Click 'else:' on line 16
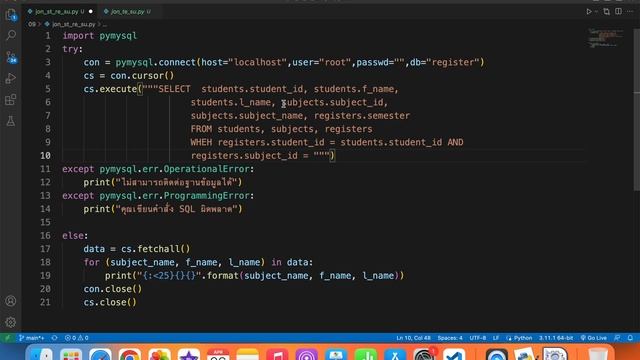Screen dimensions: 640x360 click(75, 236)
